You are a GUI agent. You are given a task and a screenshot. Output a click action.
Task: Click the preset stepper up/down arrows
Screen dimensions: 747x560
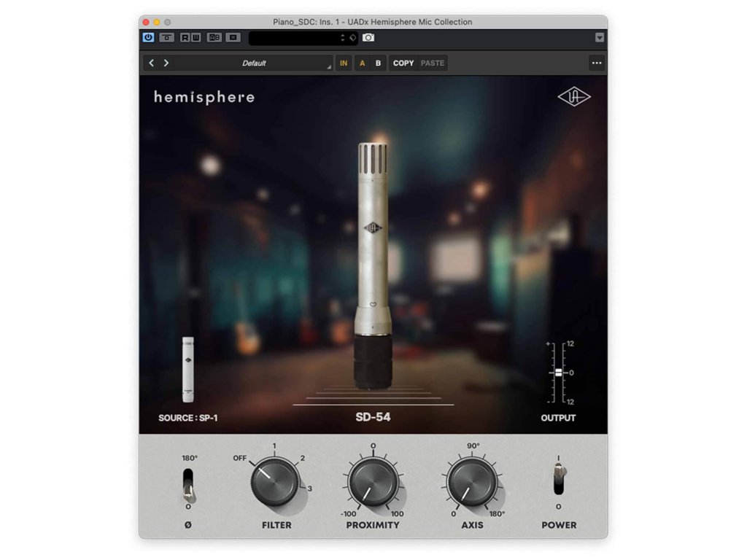click(x=343, y=38)
